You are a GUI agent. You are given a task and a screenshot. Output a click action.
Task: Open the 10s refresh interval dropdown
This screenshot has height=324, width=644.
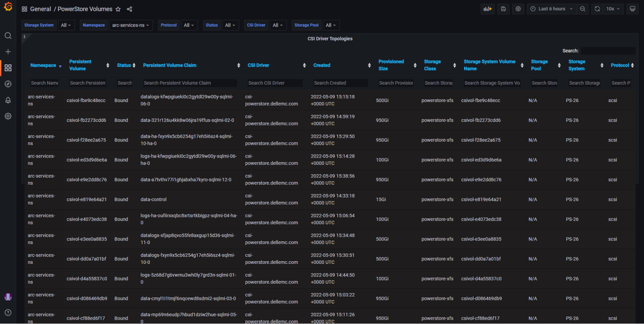click(613, 9)
